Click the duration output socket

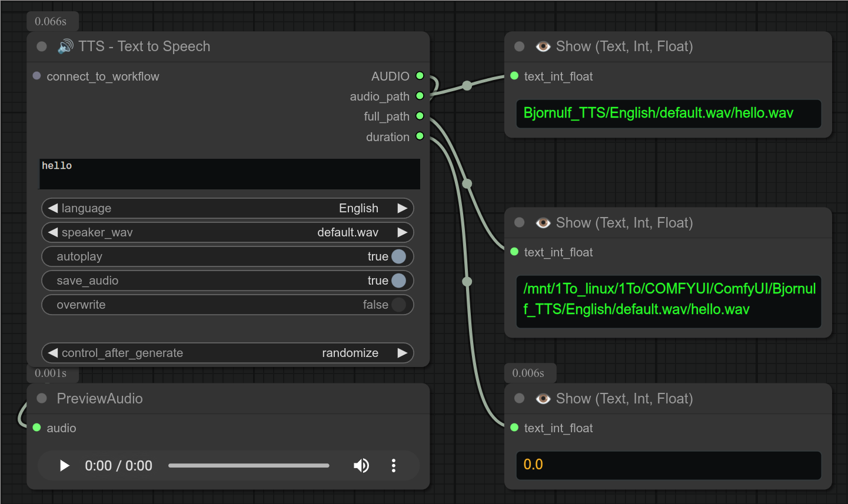[420, 136]
